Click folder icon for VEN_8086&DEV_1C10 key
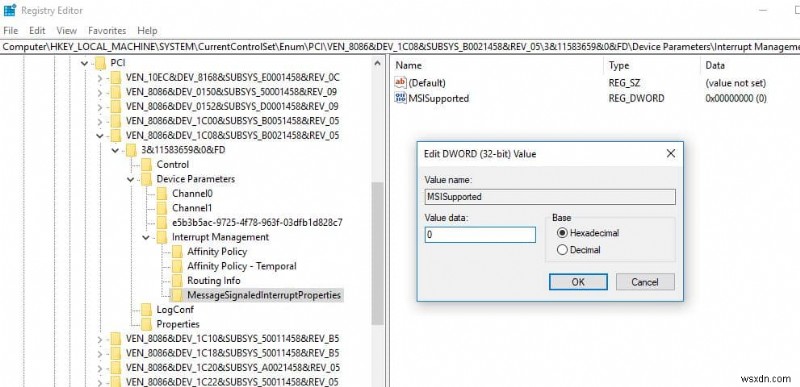Image resolution: width=800 pixels, height=387 pixels. pyautogui.click(x=116, y=339)
